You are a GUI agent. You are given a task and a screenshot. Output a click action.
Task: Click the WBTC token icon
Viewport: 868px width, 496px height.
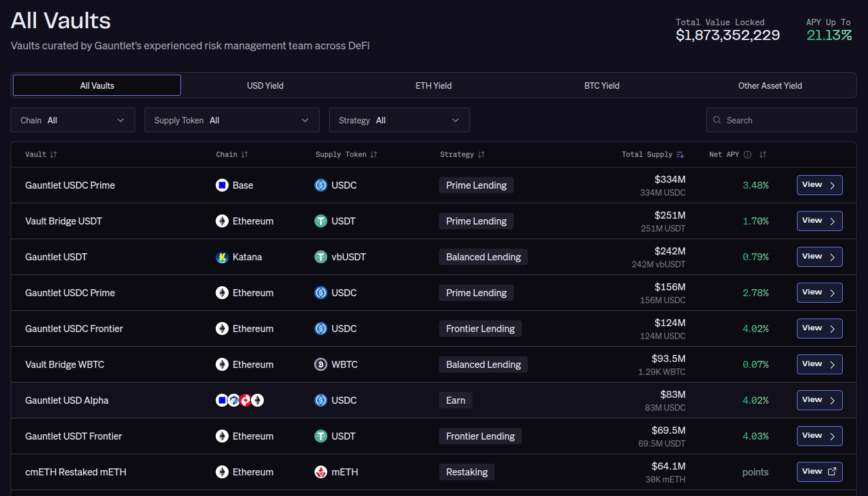(x=321, y=364)
